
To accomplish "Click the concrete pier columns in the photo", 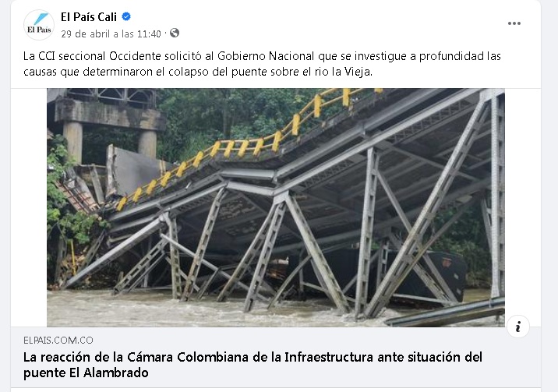I will (110, 142).
